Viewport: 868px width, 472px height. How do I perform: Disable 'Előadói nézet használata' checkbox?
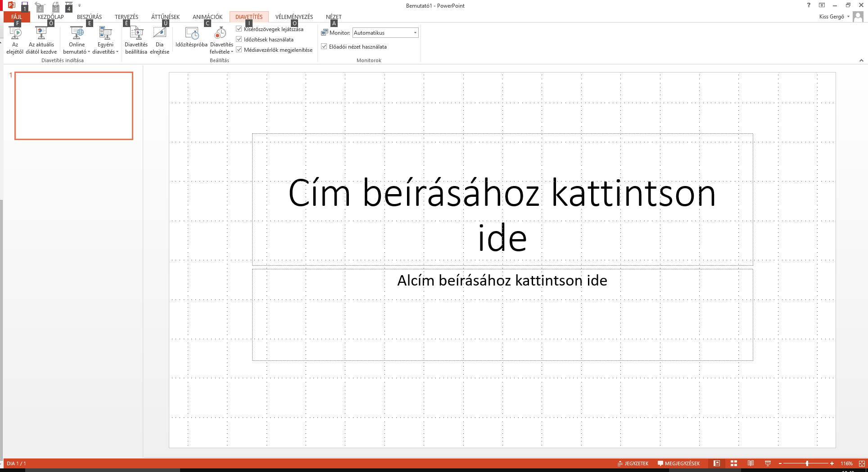pos(324,46)
